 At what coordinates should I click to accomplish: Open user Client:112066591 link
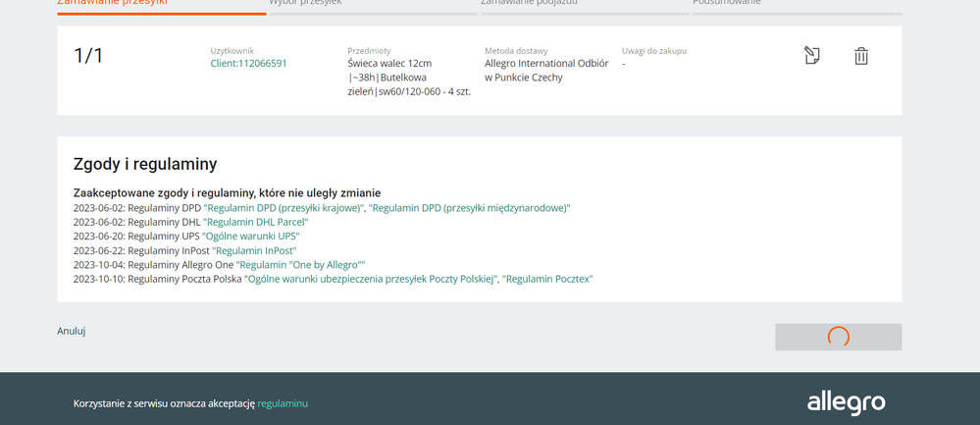coord(249,63)
